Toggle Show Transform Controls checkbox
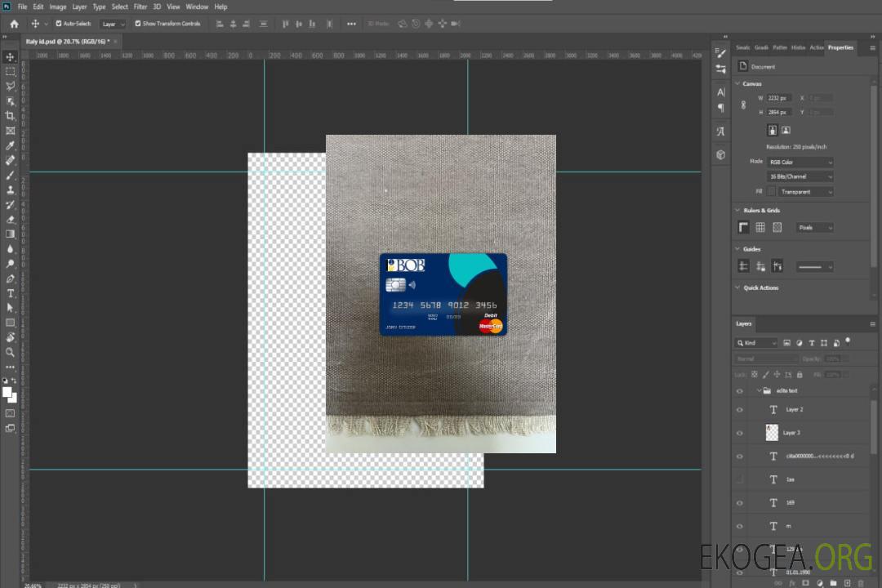This screenshot has width=882, height=588. pyautogui.click(x=138, y=24)
